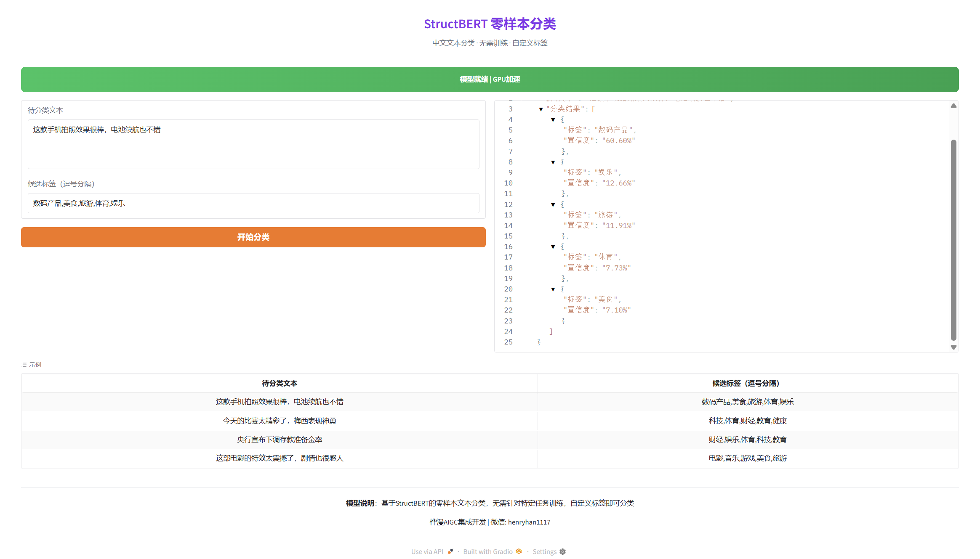Click the list icon beside 示例
The height and width of the screenshot is (559, 980).
pyautogui.click(x=25, y=364)
